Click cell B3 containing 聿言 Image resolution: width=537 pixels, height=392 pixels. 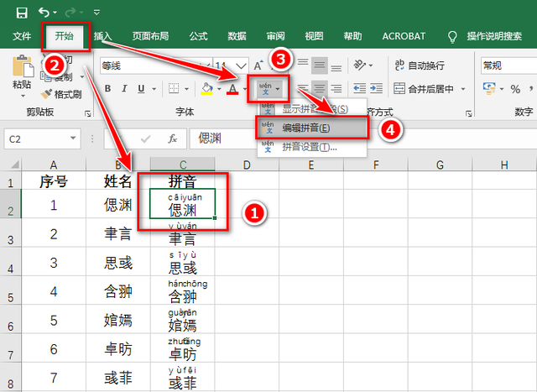118,233
